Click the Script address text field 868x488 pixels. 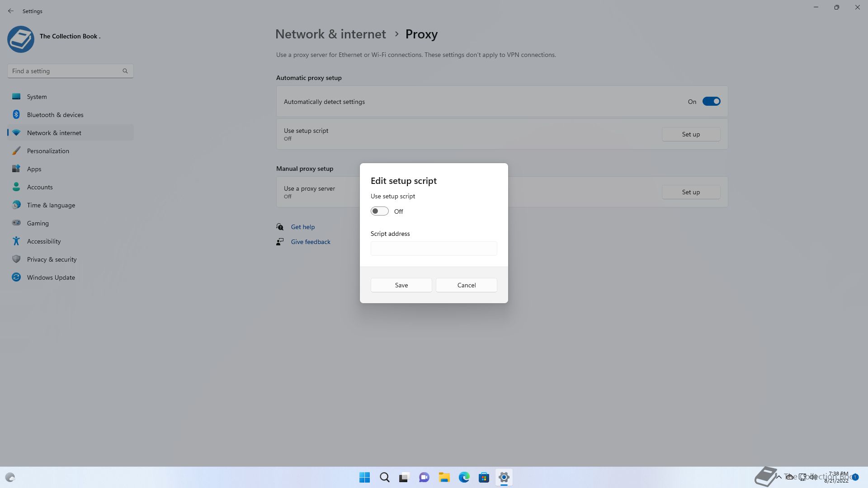click(434, 249)
